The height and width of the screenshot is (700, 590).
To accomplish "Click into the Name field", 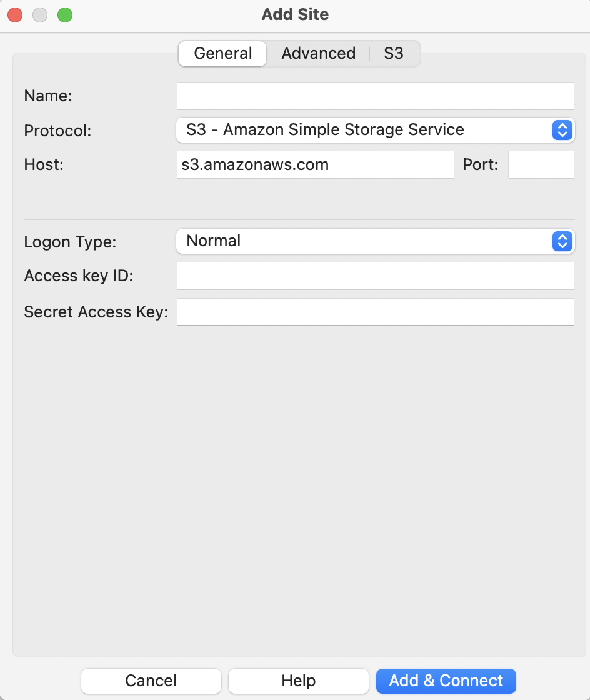I will pyautogui.click(x=376, y=96).
